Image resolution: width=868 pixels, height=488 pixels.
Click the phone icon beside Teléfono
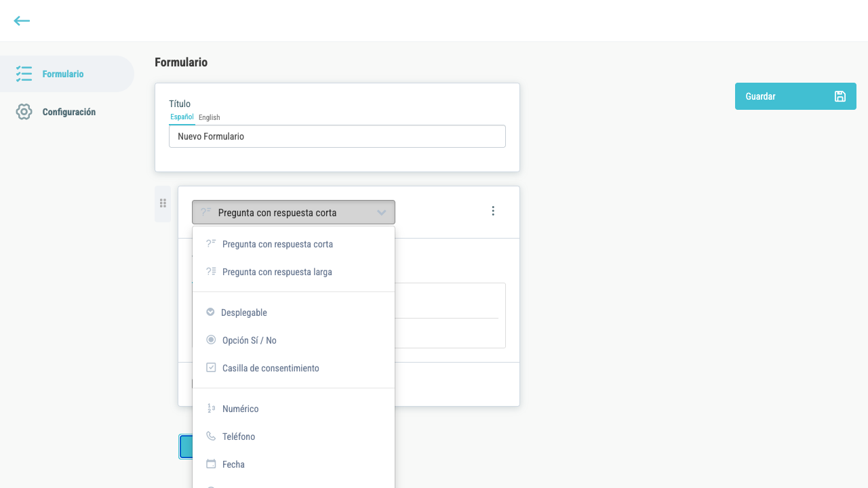(211, 436)
